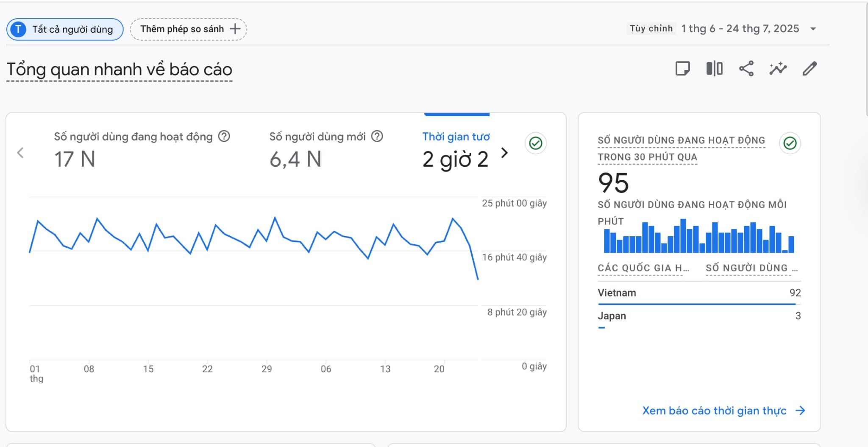Click the page vertical scrollbar
The image size is (868, 447).
[x=866, y=59]
